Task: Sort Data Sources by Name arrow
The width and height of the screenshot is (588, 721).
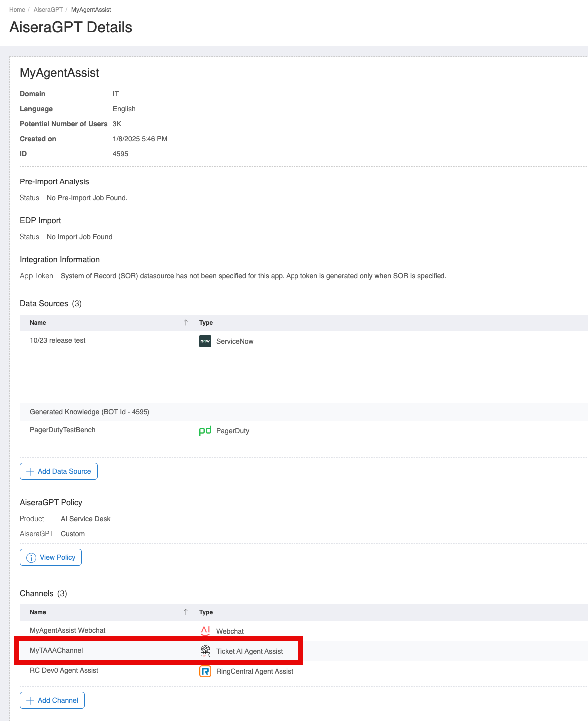Action: point(186,323)
